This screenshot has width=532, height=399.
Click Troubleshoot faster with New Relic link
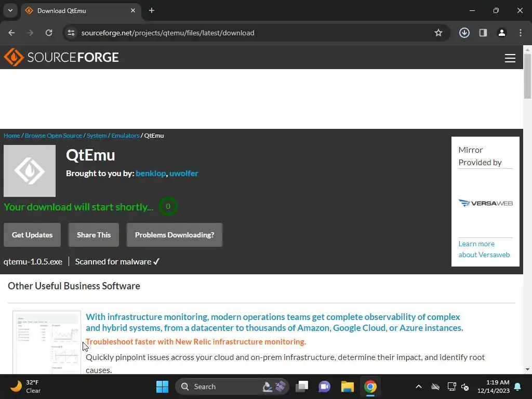click(x=196, y=342)
